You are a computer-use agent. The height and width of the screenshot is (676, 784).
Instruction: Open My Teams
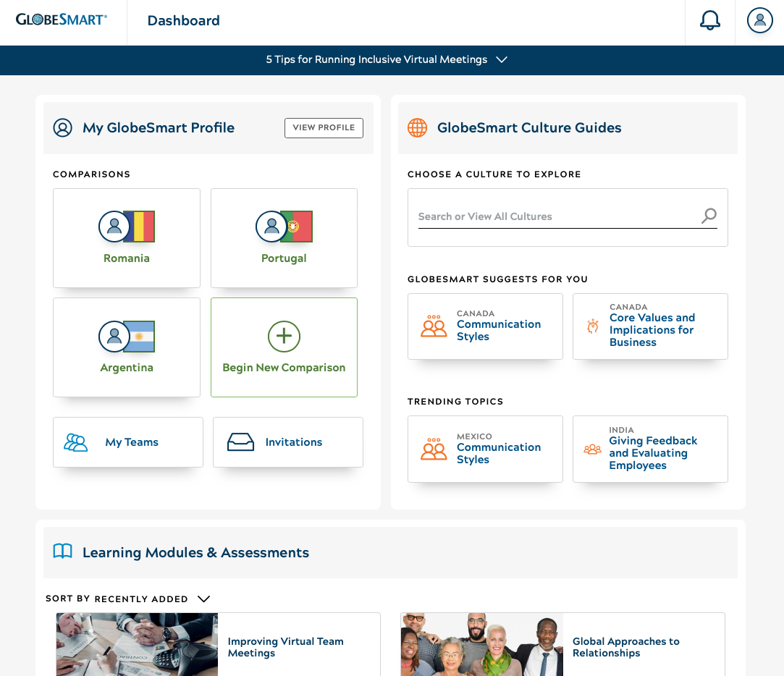coord(128,442)
